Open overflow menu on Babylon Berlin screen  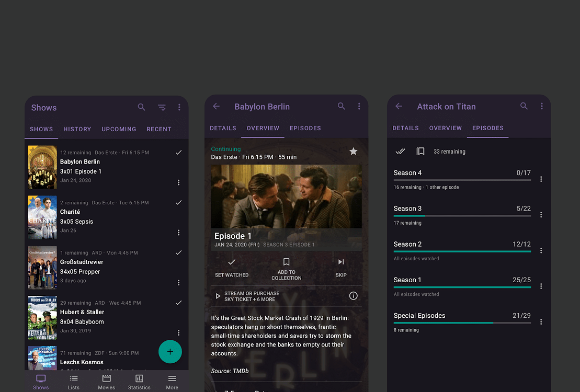[359, 107]
